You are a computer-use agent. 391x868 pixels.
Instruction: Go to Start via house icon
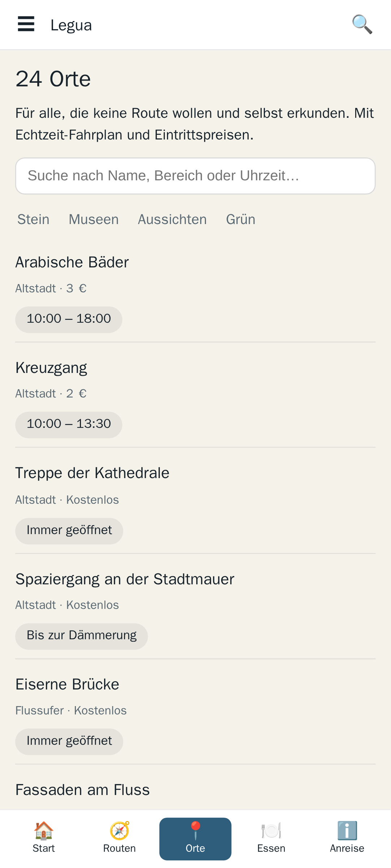click(44, 839)
